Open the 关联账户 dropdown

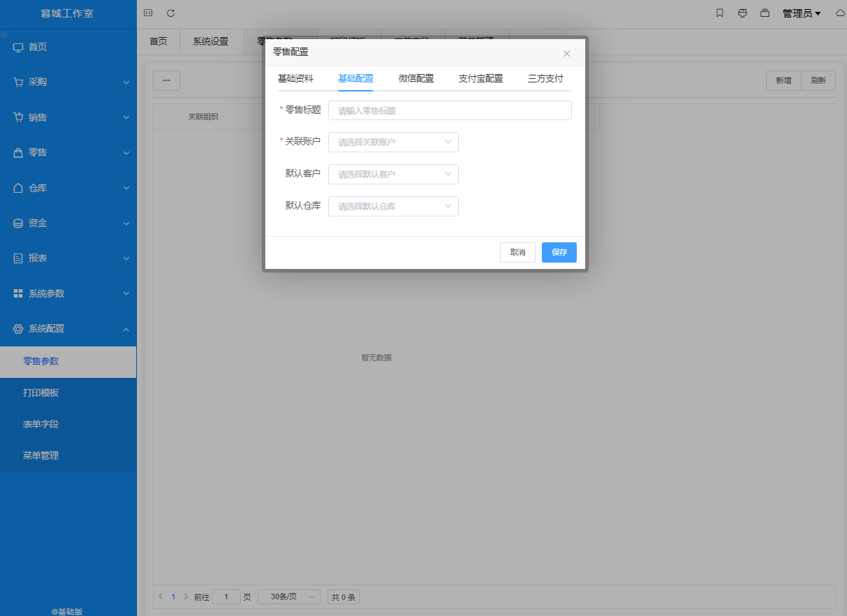[x=393, y=142]
